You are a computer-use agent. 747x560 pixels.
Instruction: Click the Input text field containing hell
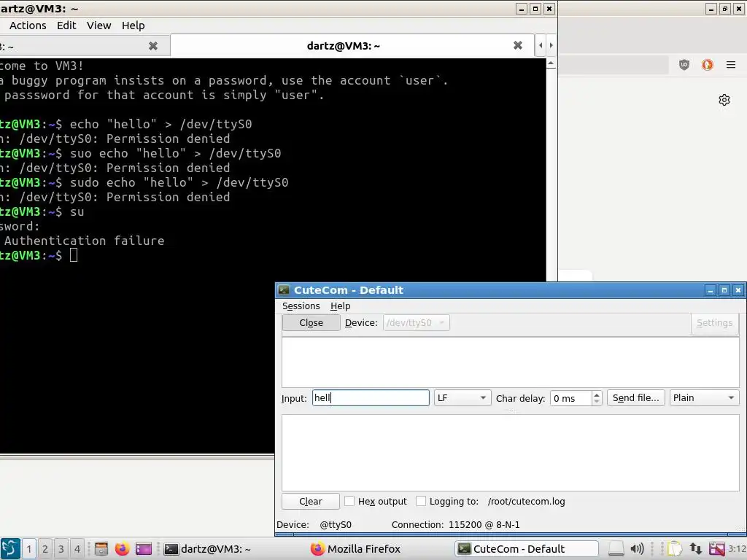click(x=371, y=397)
